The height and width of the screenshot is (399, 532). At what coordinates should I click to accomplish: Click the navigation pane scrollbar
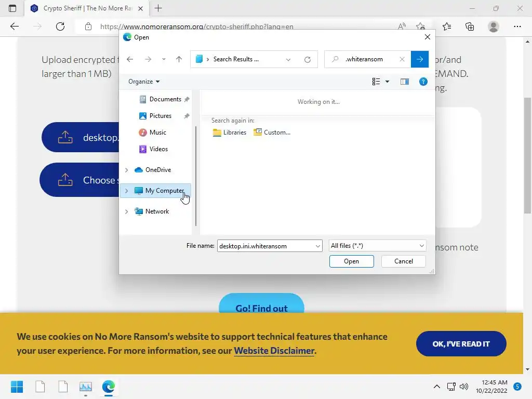tap(196, 176)
